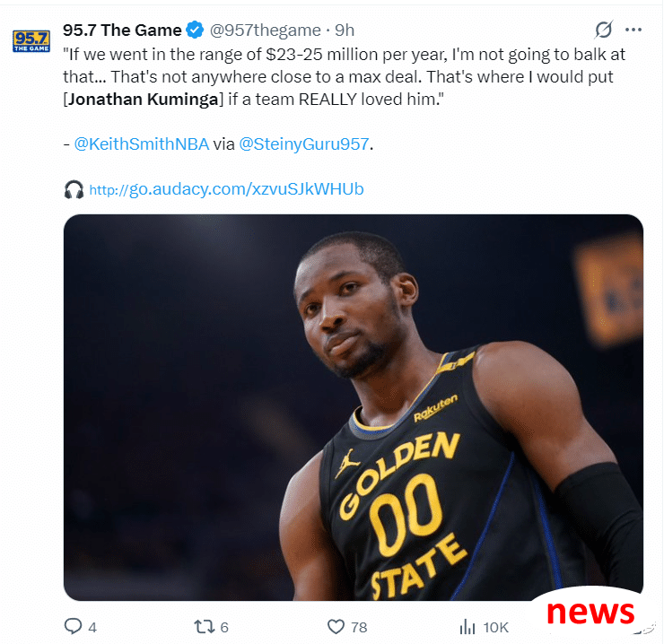This screenshot has width=664, height=644.
Task: Open view analytics bar chart icon
Action: click(x=467, y=626)
